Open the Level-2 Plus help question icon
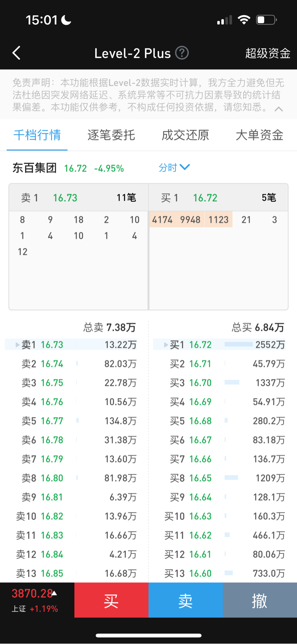297x644 pixels. [182, 53]
